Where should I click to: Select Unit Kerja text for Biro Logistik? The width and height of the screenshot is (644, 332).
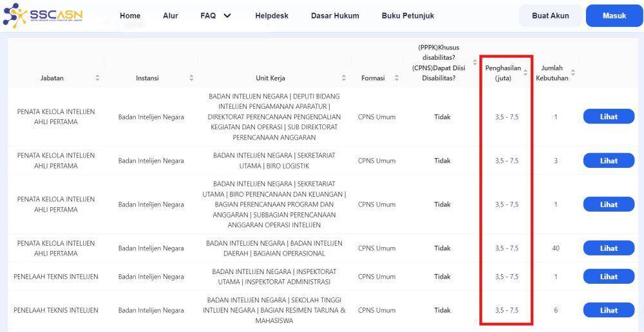coord(274,160)
